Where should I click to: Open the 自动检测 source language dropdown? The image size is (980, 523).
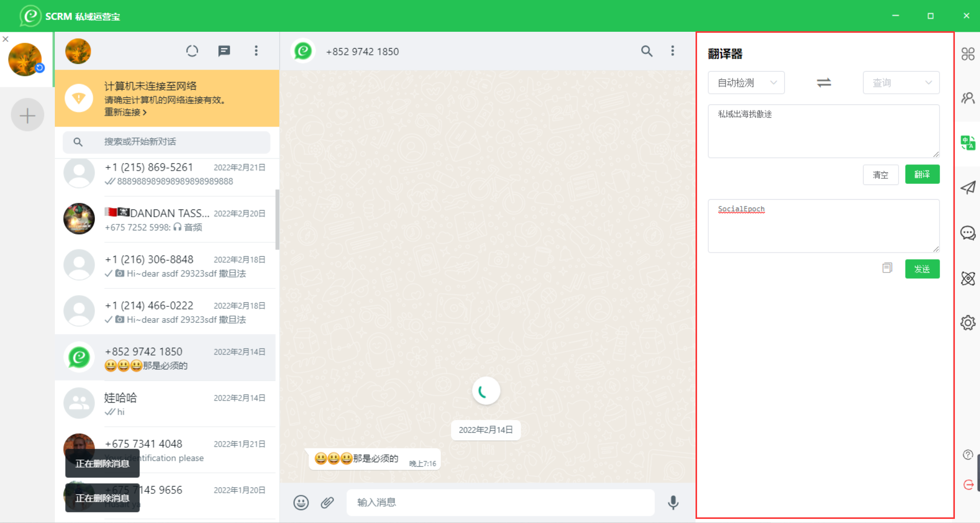pos(746,82)
